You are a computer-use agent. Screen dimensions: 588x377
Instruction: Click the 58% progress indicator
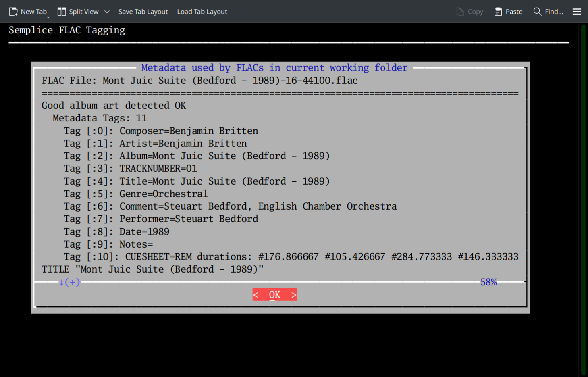tap(488, 282)
